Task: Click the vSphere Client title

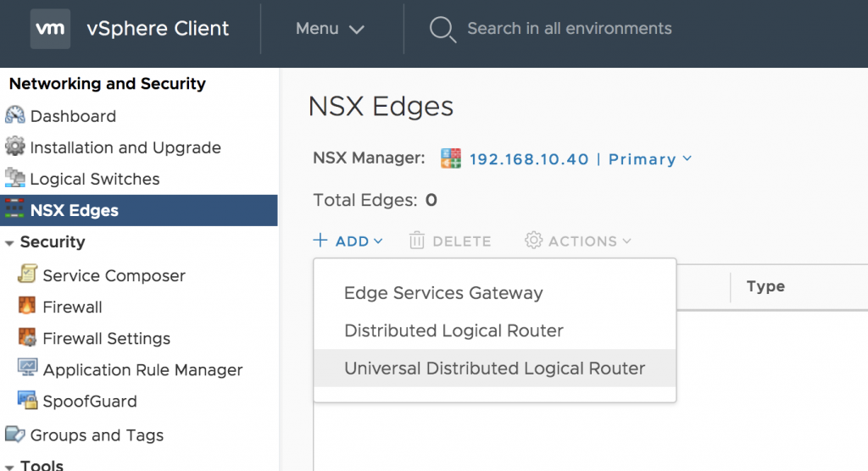Action: [x=158, y=29]
